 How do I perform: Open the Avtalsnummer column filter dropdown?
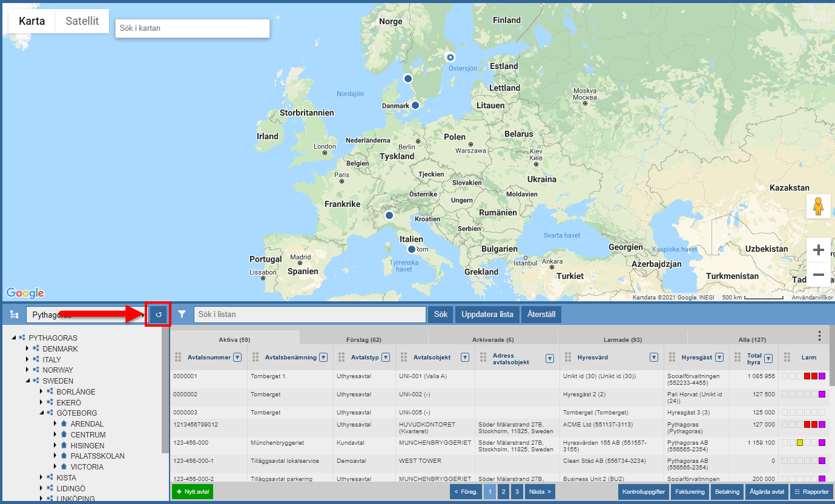(237, 358)
